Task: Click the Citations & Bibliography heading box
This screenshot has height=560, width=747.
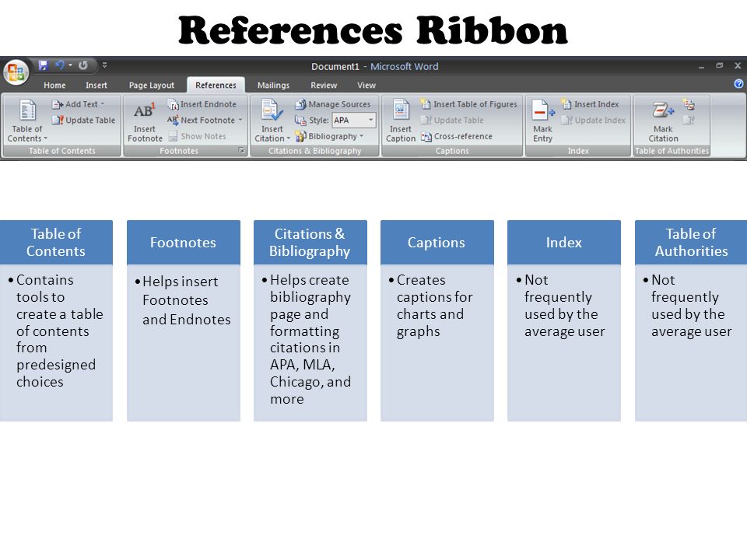Action: [x=310, y=243]
